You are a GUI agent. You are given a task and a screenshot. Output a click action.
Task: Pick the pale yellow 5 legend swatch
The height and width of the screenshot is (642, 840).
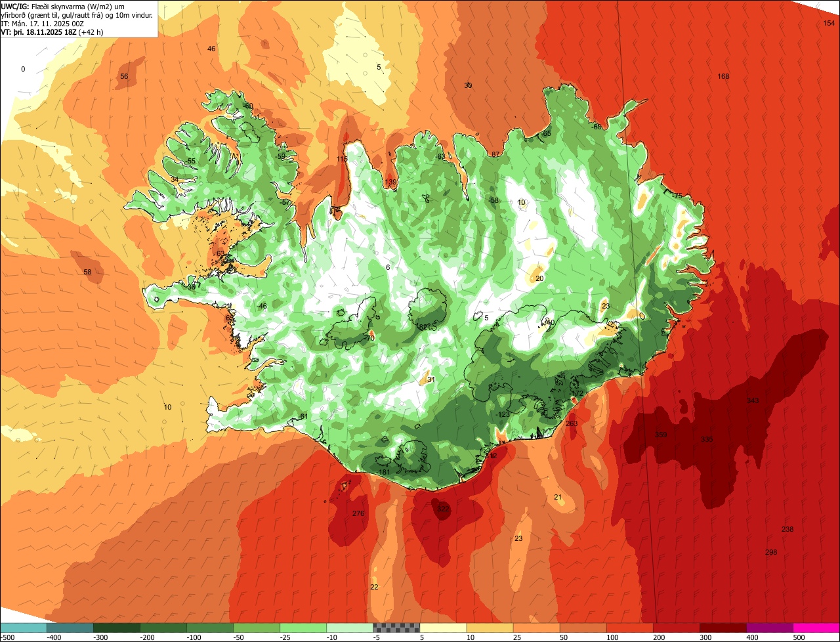click(x=443, y=628)
